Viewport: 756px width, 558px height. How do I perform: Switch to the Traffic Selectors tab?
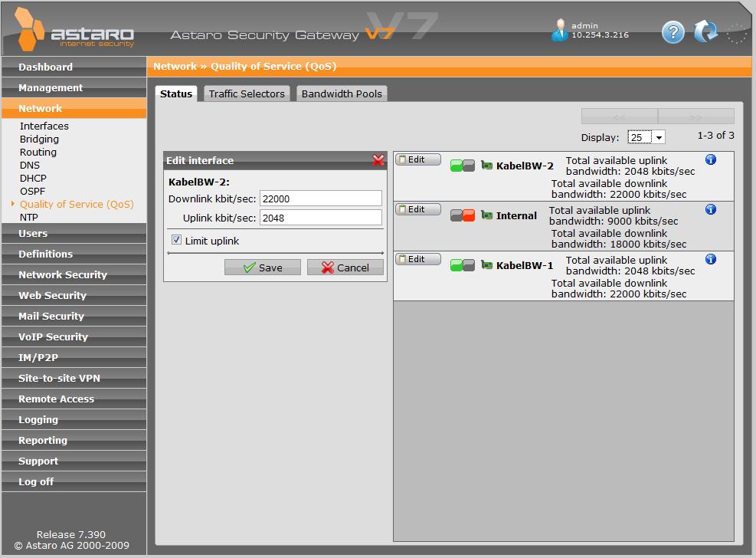click(247, 94)
